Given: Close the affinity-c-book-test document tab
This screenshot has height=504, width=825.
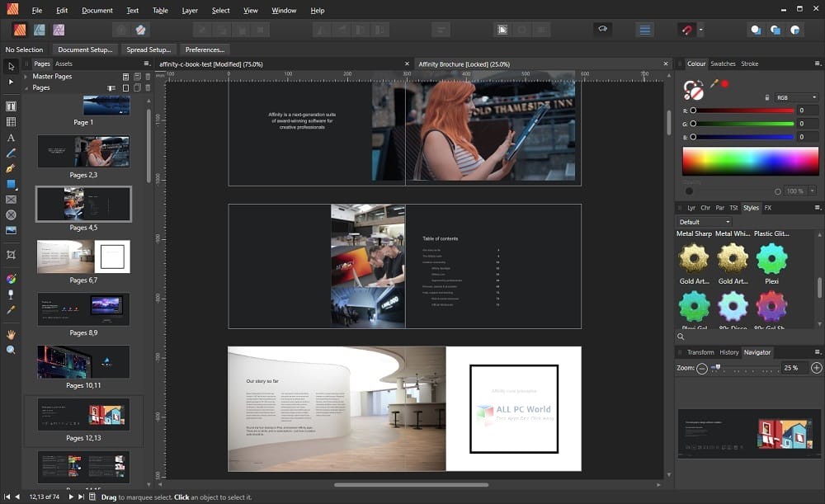Looking at the screenshot, I should 407,64.
